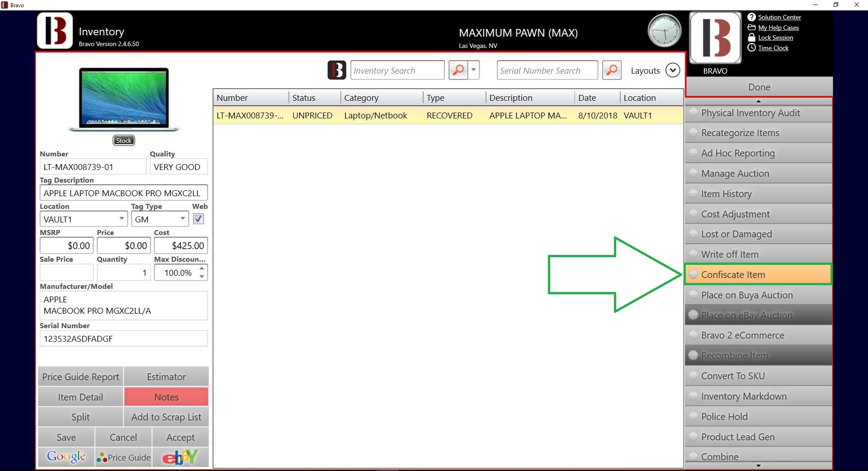This screenshot has height=471, width=868.
Task: Sort by the Number column header
Action: coord(251,98)
